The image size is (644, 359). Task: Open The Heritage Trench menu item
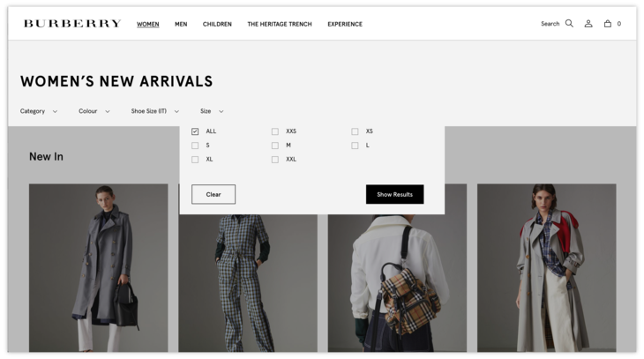pos(280,24)
